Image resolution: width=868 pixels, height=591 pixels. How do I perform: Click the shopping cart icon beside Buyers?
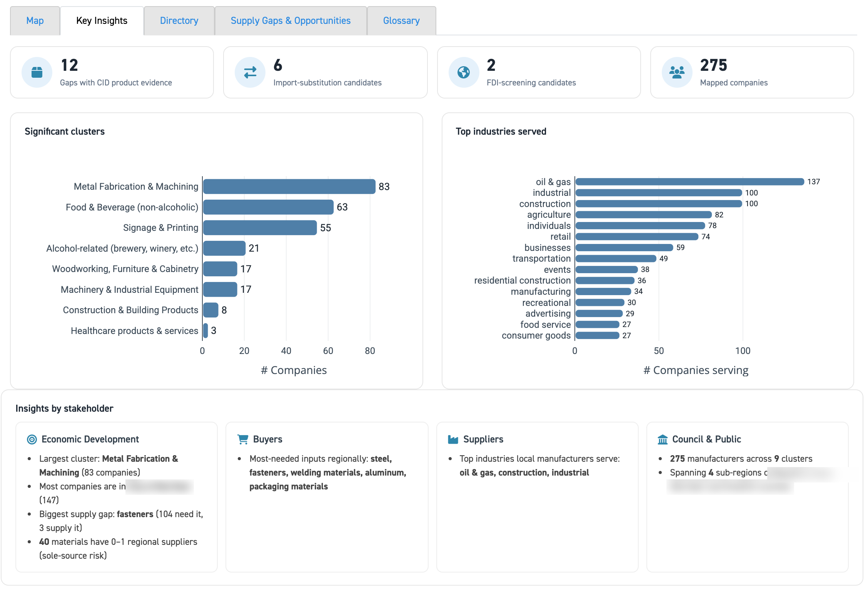pyautogui.click(x=243, y=439)
